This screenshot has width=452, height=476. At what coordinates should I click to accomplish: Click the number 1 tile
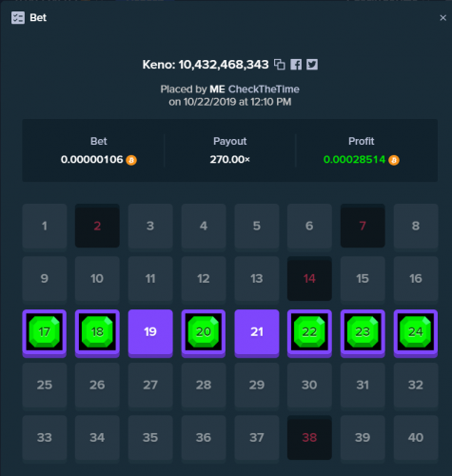click(x=45, y=226)
